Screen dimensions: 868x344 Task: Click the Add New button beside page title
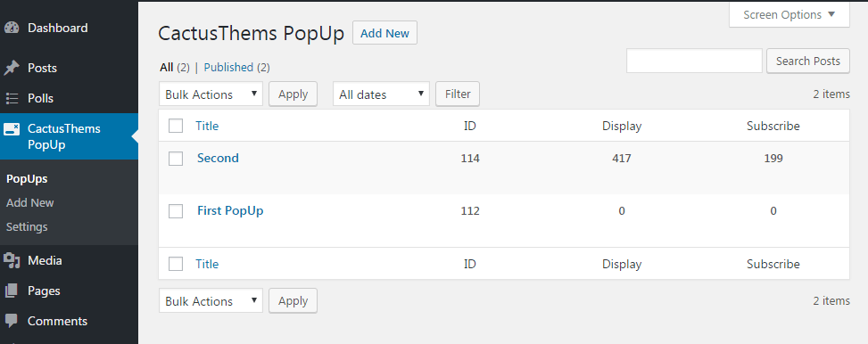(384, 33)
